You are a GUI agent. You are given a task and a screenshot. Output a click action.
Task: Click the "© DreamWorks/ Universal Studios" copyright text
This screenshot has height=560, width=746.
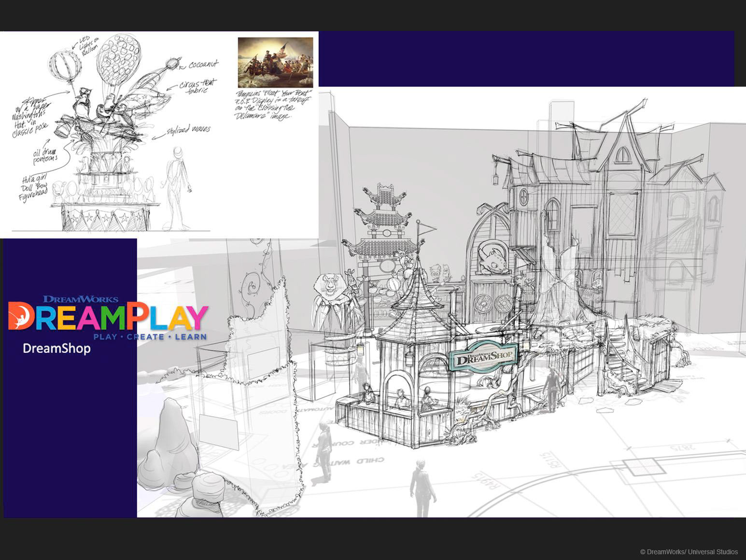(x=689, y=552)
